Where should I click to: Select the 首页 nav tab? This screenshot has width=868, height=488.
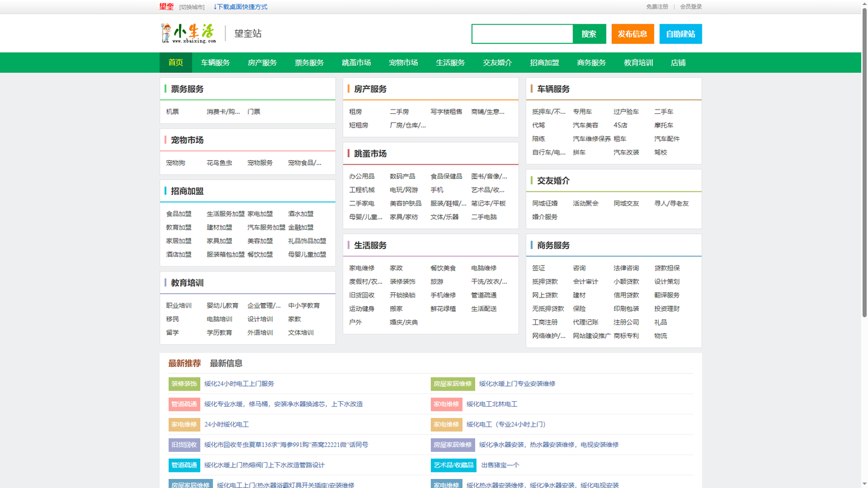175,63
